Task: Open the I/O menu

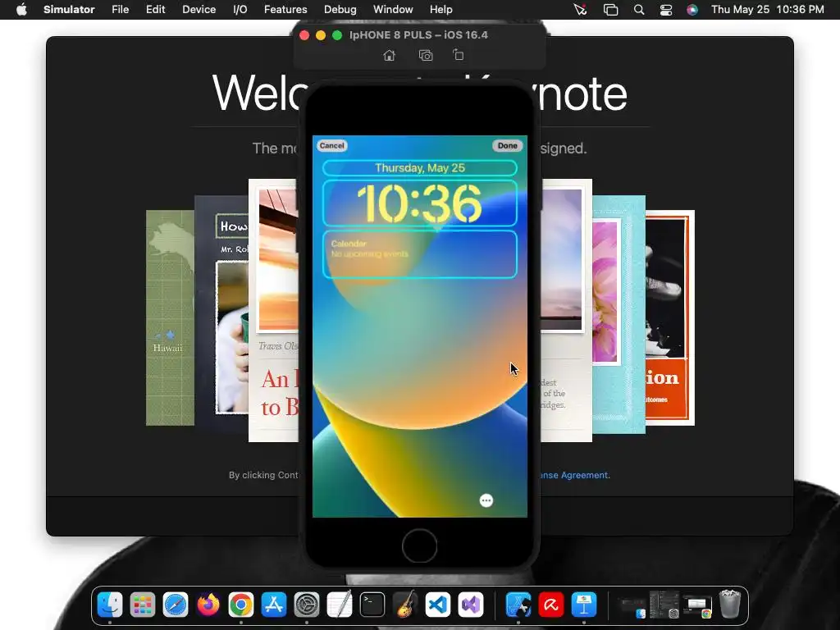Action: (x=240, y=10)
